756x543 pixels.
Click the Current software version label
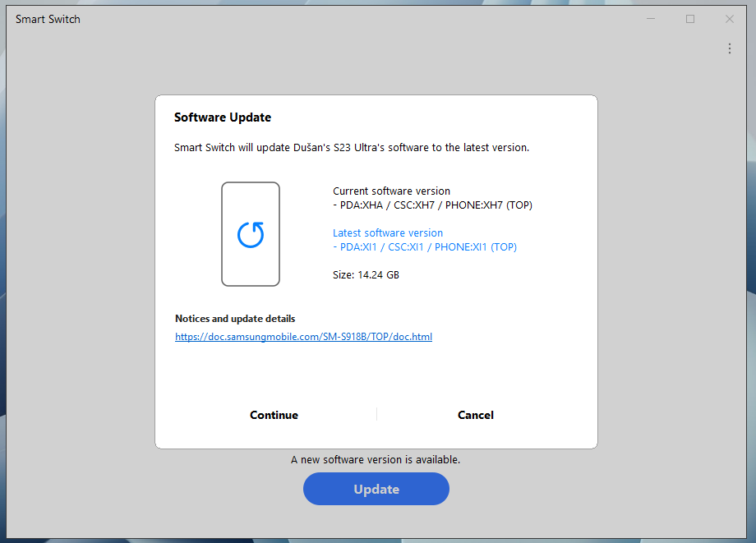(391, 191)
